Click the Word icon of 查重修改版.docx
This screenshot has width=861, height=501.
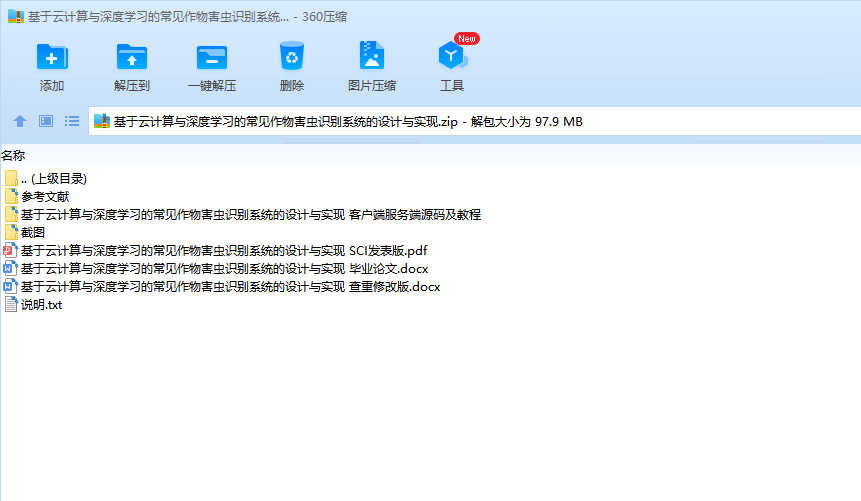click(x=10, y=286)
